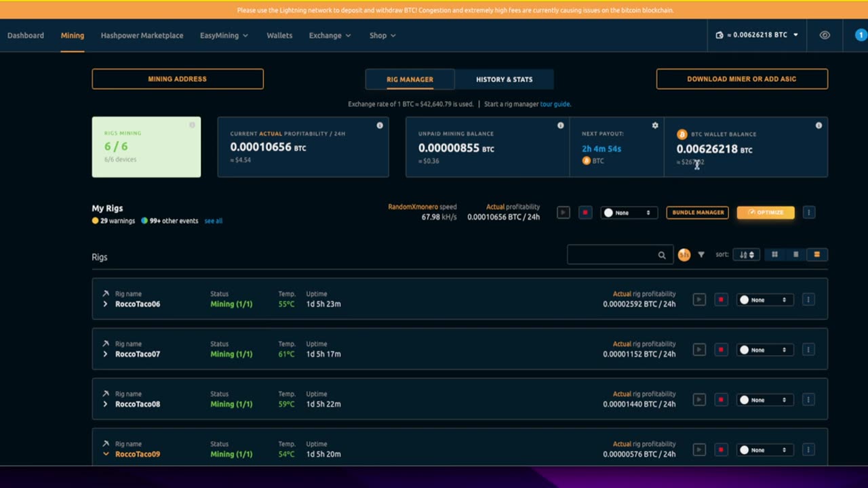Click the search magnifier icon
Image resolution: width=868 pixels, height=488 pixels.
pyautogui.click(x=662, y=256)
